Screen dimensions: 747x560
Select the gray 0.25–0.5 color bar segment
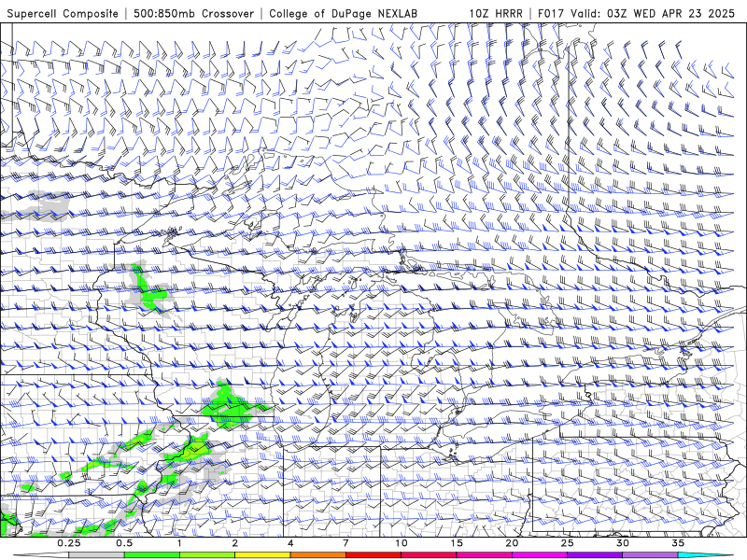pyautogui.click(x=96, y=555)
